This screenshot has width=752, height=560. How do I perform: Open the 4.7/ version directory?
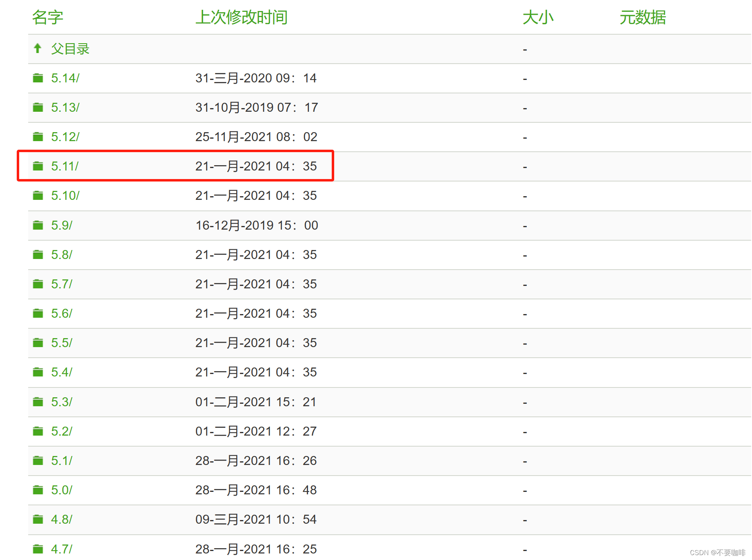coord(61,549)
